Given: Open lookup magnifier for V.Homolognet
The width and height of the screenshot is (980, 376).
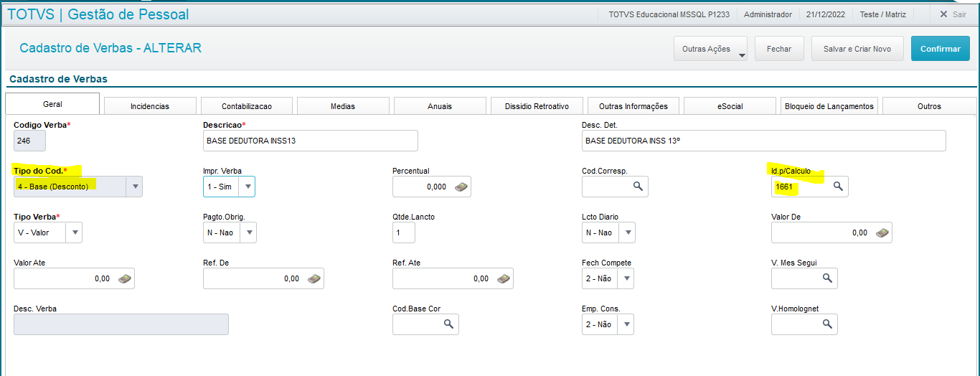Looking at the screenshot, I should pos(826,324).
